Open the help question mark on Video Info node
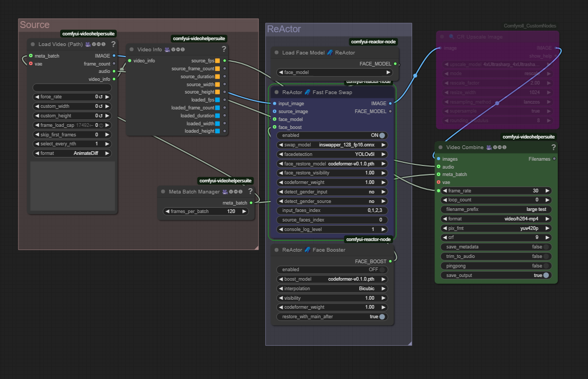Screen dimensions: 588x379 (x=224, y=49)
